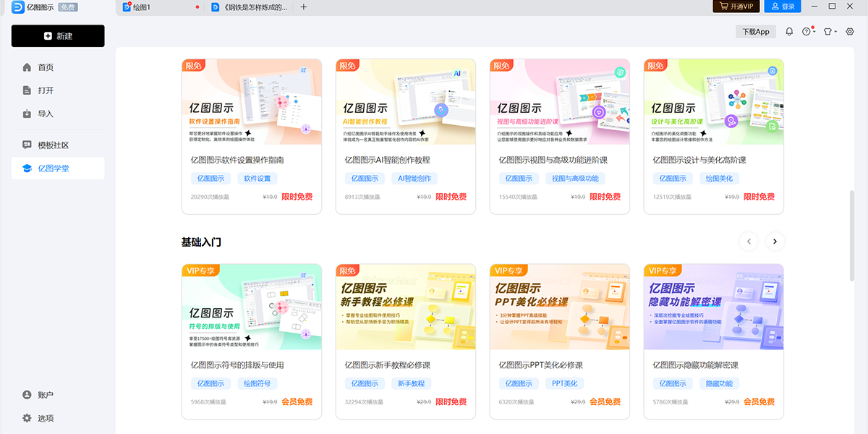Click the AI智能创作 tag on course card
The width and height of the screenshot is (868, 434).
pos(414,179)
